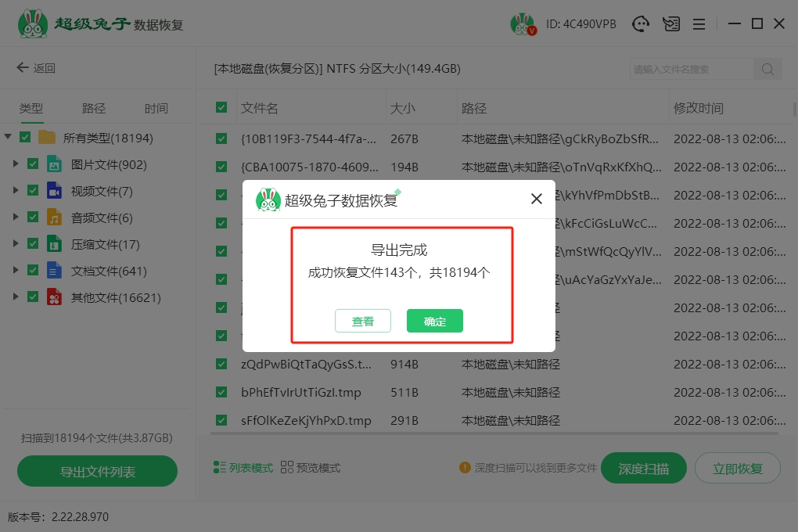
Task: Switch to 预览模式 preview mode
Action: point(311,468)
